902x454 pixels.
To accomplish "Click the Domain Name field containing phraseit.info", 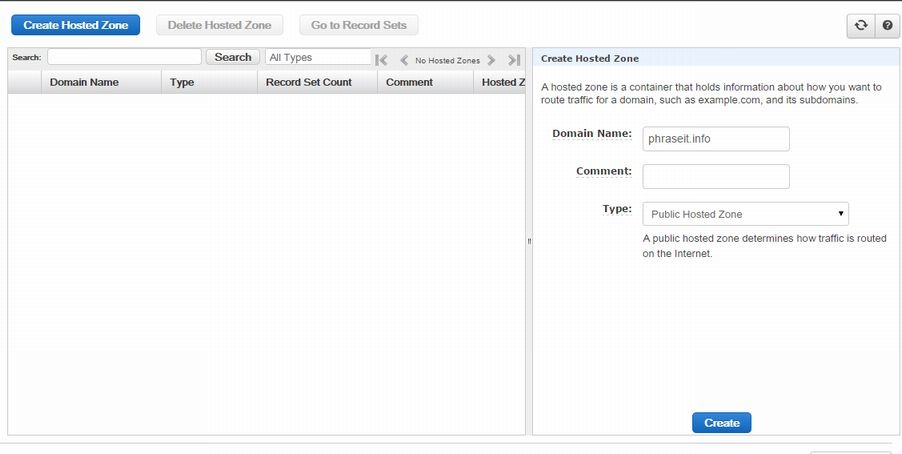I will tap(715, 139).
